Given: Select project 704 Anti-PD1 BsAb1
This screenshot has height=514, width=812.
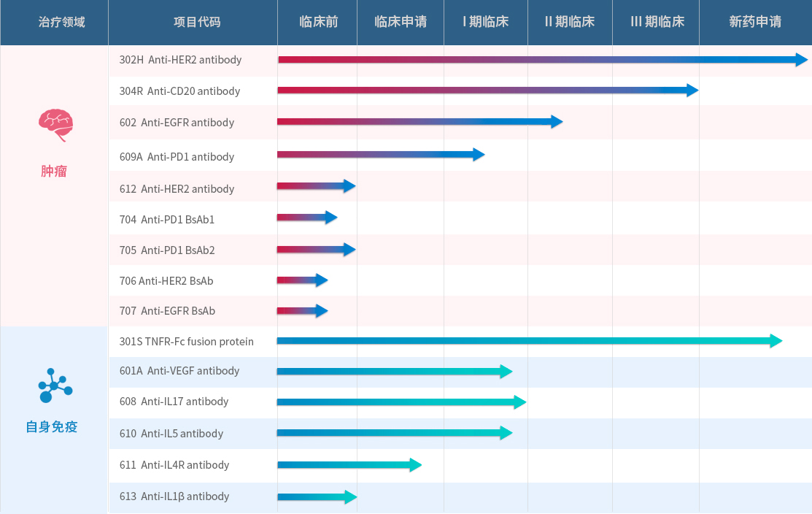Looking at the screenshot, I should click(167, 220).
